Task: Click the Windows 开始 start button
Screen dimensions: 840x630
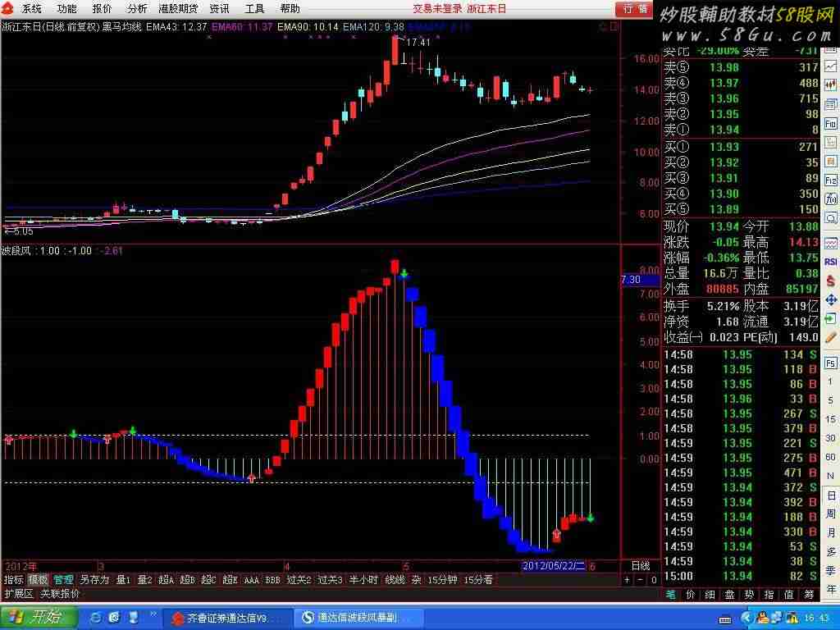Action: coord(39,618)
